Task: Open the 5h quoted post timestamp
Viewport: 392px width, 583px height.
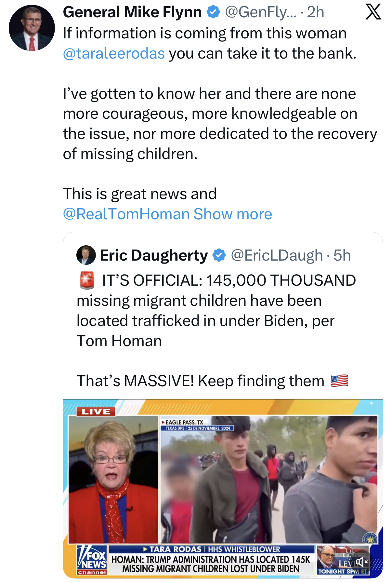Action: pos(342,255)
